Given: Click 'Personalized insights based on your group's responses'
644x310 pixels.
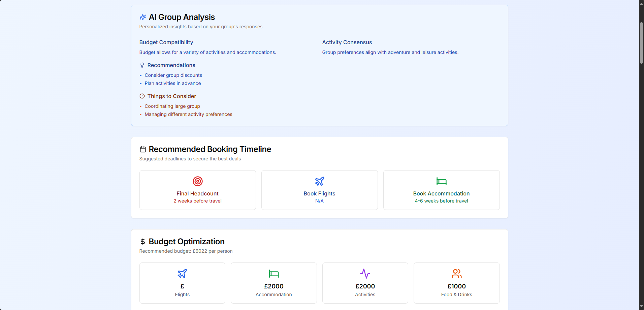Looking at the screenshot, I should (201, 27).
